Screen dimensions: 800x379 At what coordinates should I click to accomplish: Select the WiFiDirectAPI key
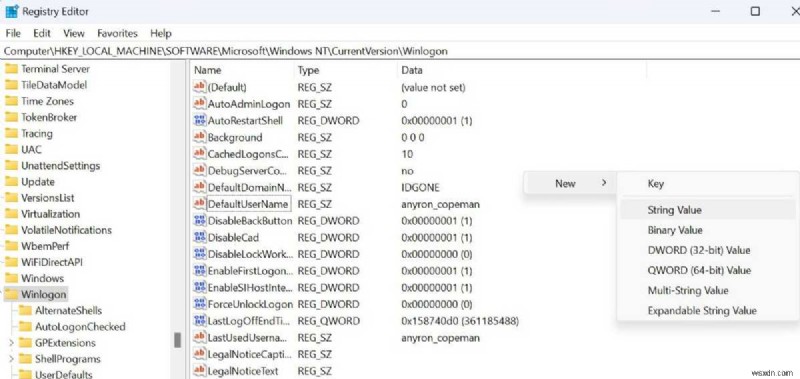pyautogui.click(x=52, y=262)
